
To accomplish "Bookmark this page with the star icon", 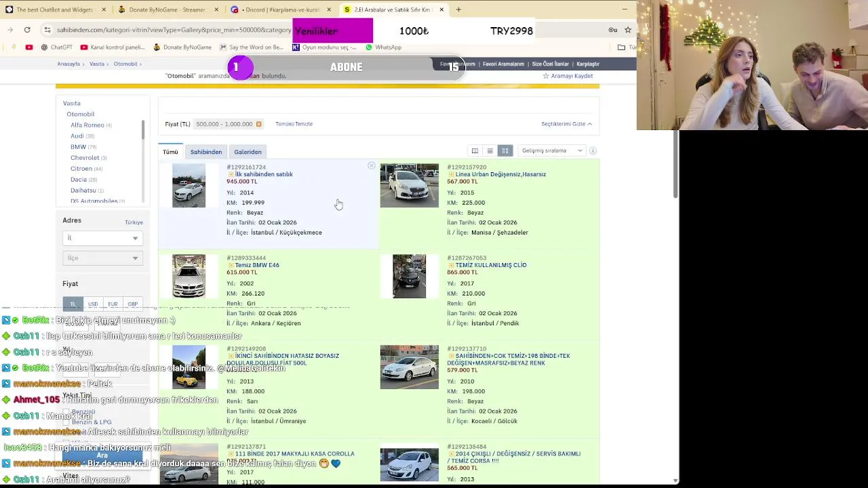I will tap(628, 30).
